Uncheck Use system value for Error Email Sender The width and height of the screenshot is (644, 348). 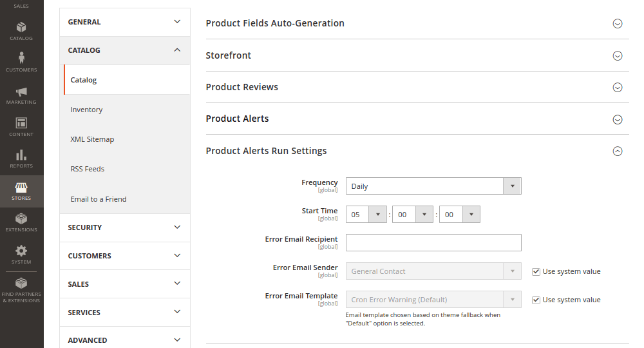pyautogui.click(x=536, y=271)
